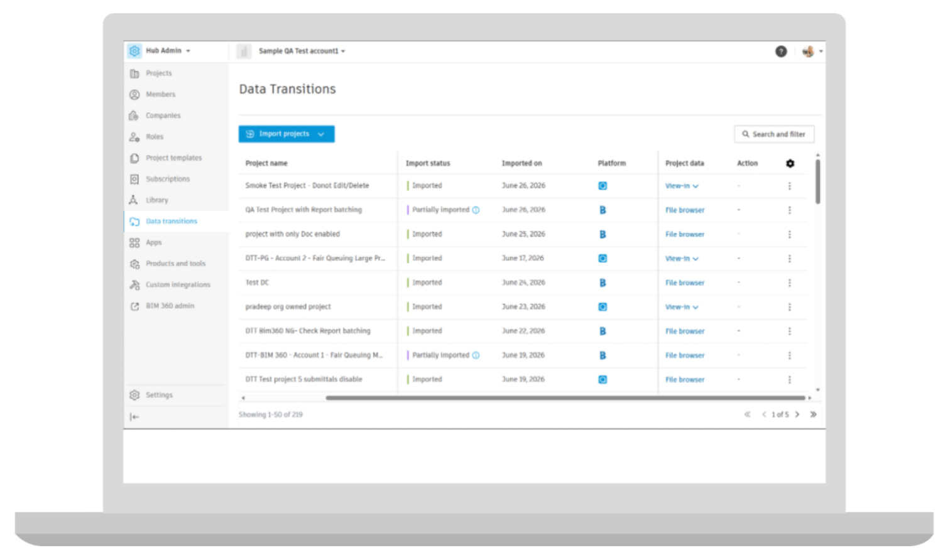Open more options for Smoke Test Project row
This screenshot has height=560, width=950.
coord(790,186)
